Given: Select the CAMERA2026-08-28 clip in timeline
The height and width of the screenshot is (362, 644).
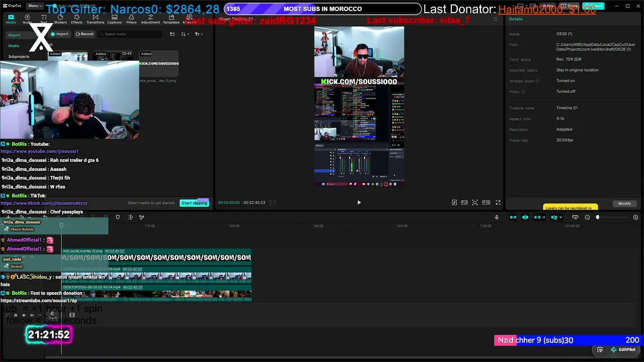Looking at the screenshot, I should (x=156, y=275).
